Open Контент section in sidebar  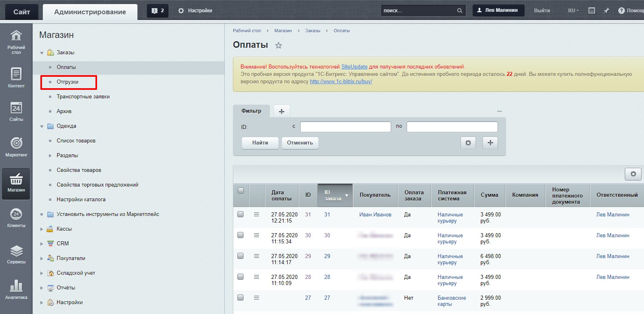point(16,78)
